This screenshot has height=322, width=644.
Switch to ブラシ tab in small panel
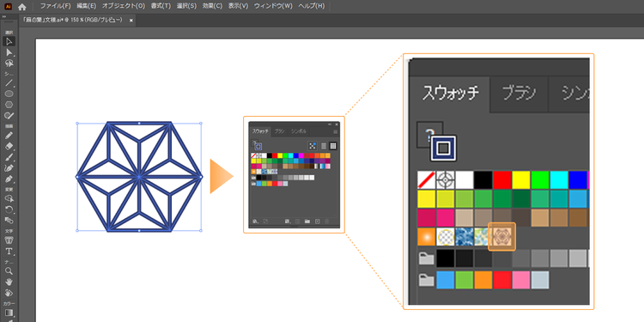[279, 131]
